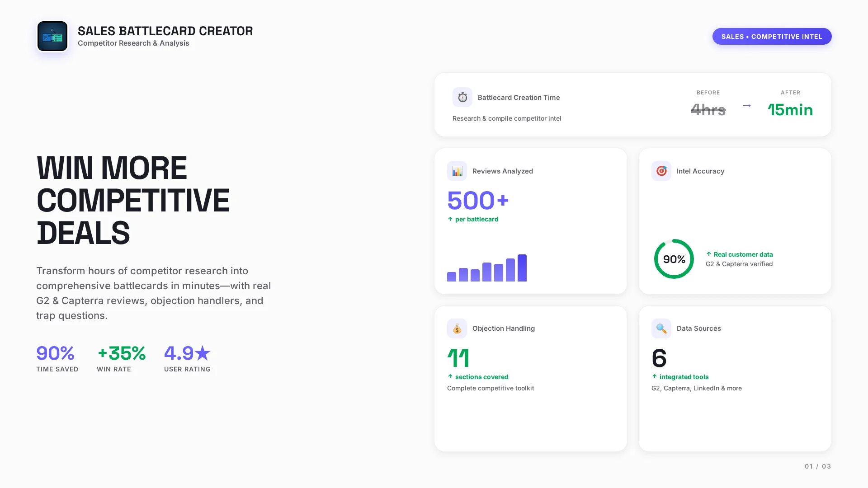Toggle the Real customer data indicator

point(740,254)
